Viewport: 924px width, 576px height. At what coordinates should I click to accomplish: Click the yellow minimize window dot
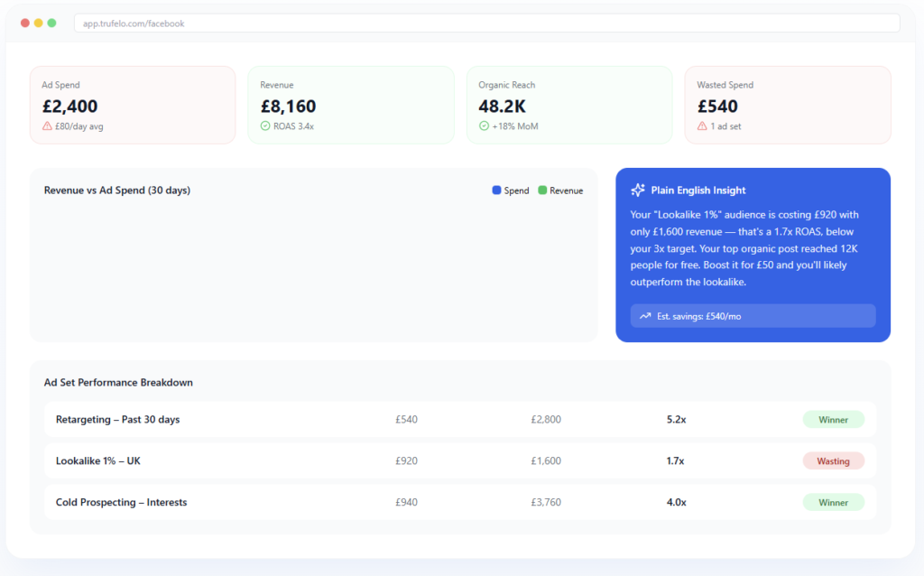pos(38,23)
